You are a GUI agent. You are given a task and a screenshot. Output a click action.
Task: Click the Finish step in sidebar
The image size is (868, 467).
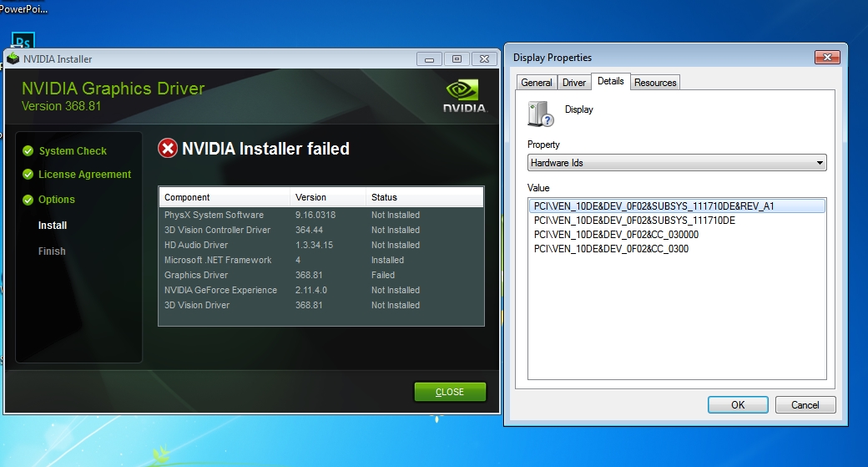(52, 251)
